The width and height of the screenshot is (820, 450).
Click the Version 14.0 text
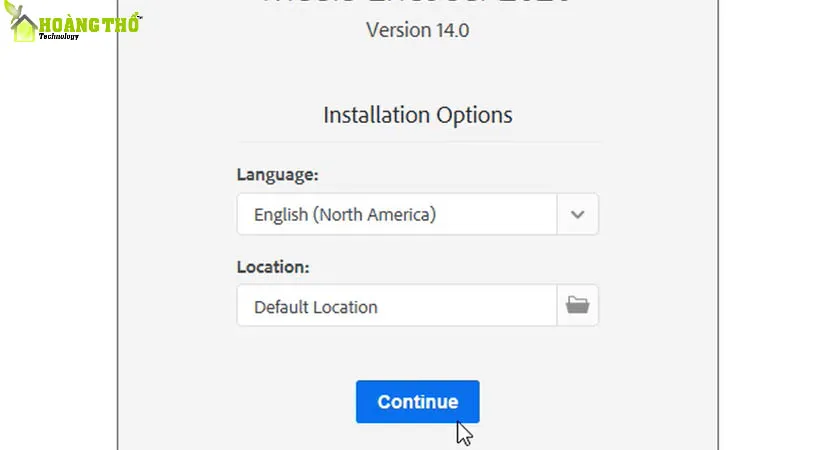[417, 29]
